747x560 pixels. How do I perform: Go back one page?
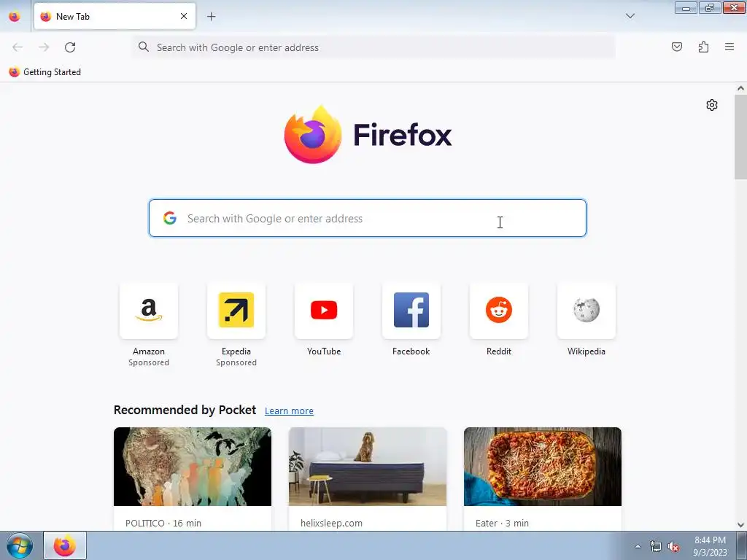[18, 47]
